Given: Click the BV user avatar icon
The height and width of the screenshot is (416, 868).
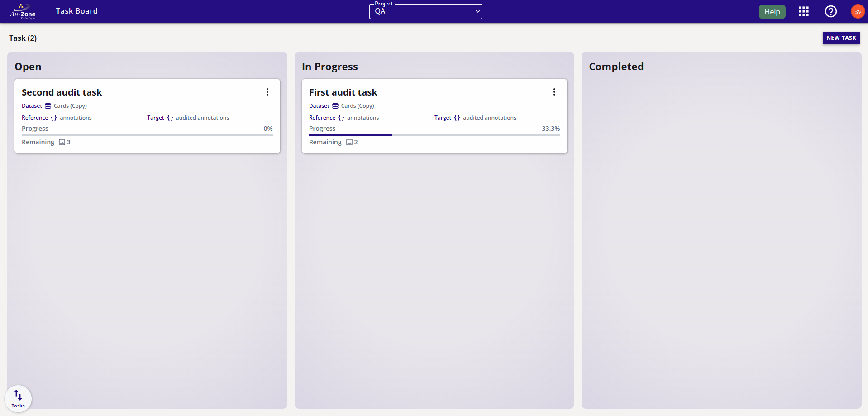Looking at the screenshot, I should [x=858, y=11].
